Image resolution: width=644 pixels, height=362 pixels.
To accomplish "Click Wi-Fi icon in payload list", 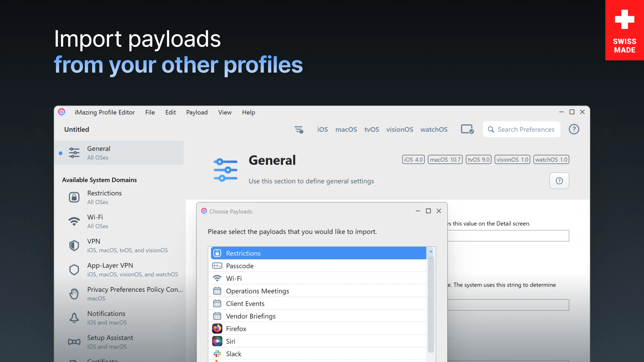I will tap(217, 278).
